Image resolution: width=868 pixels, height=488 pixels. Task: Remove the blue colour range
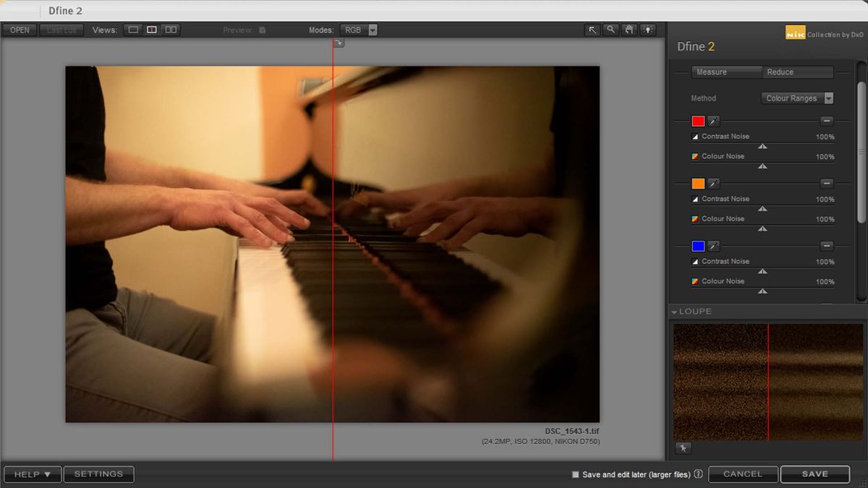tap(827, 247)
